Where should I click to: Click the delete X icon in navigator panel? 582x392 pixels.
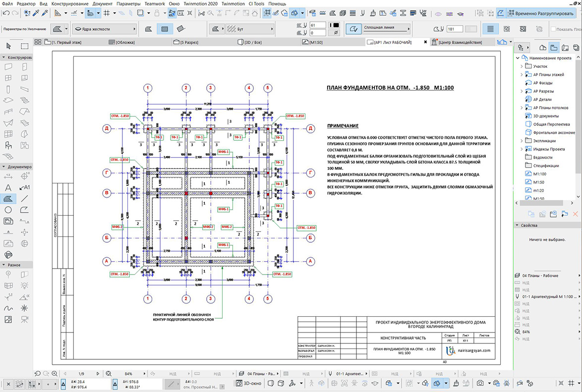click(x=576, y=214)
